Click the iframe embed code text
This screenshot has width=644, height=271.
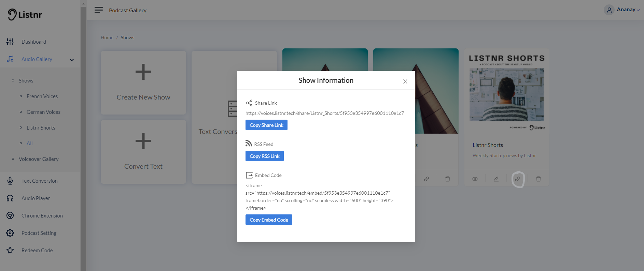(x=319, y=197)
